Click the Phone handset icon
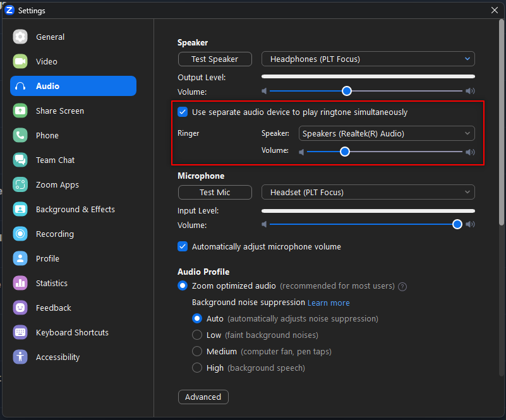This screenshot has height=420, width=506. 20,135
